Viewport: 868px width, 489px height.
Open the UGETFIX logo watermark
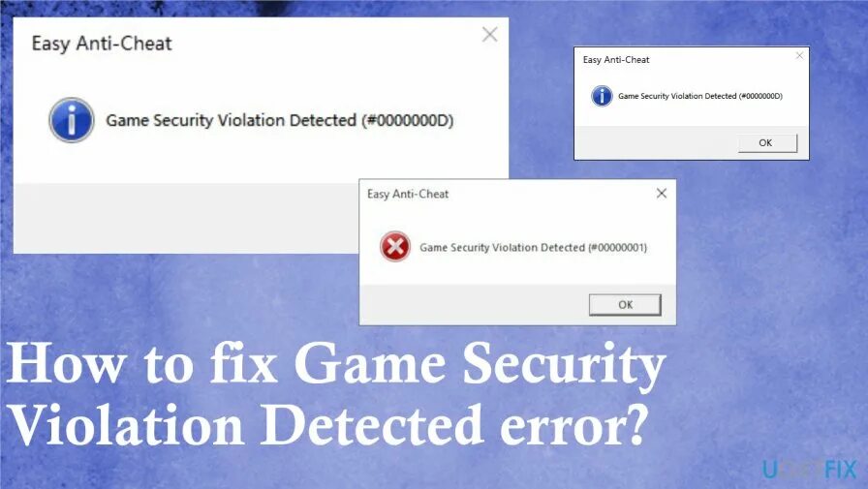[x=809, y=470]
